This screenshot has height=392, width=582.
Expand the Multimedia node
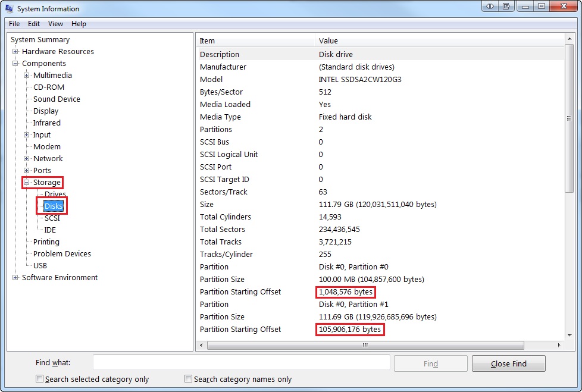tap(26, 76)
